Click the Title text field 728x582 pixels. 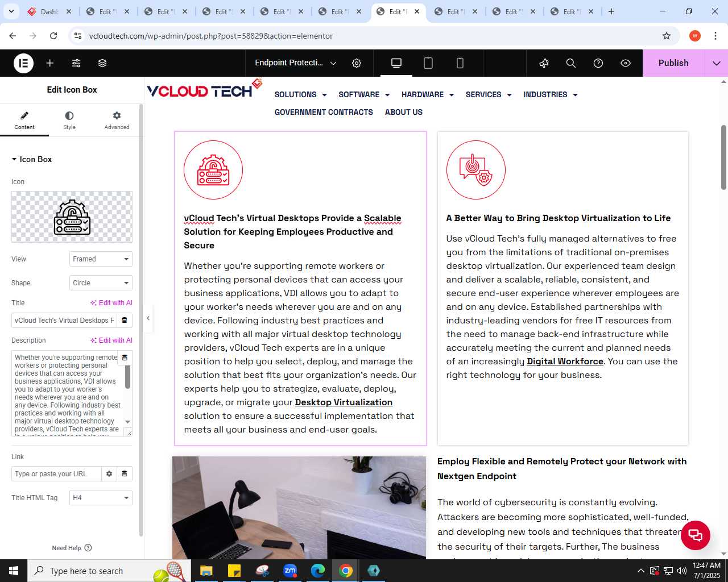(x=64, y=321)
